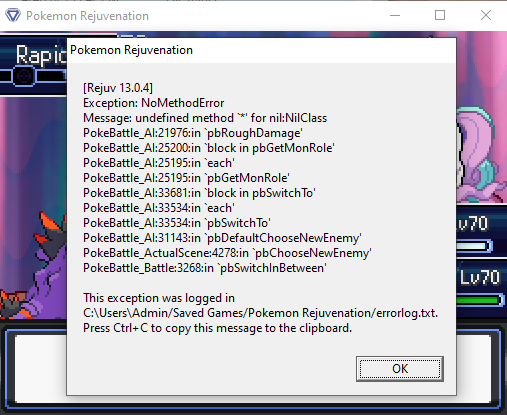Click the 'undefined method' message line

pos(205,118)
